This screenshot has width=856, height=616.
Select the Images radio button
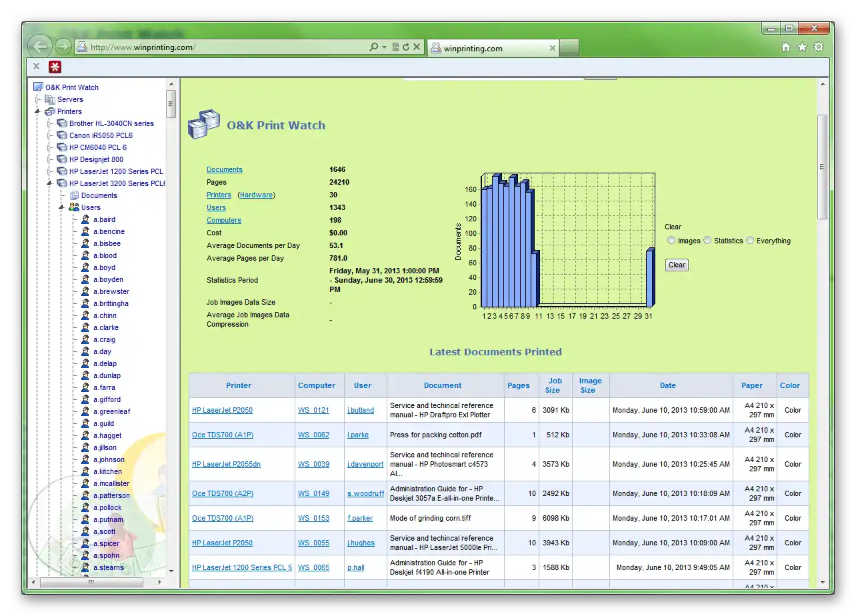[671, 241]
